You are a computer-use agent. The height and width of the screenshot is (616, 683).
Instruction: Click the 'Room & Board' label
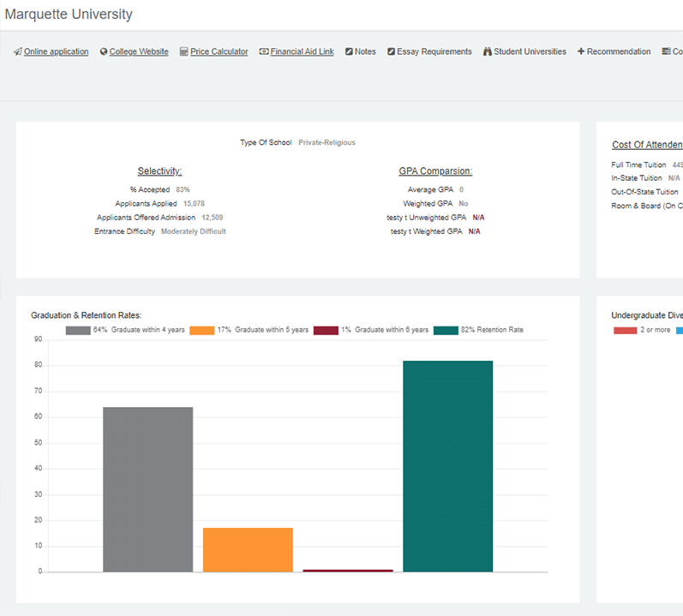tap(647, 206)
